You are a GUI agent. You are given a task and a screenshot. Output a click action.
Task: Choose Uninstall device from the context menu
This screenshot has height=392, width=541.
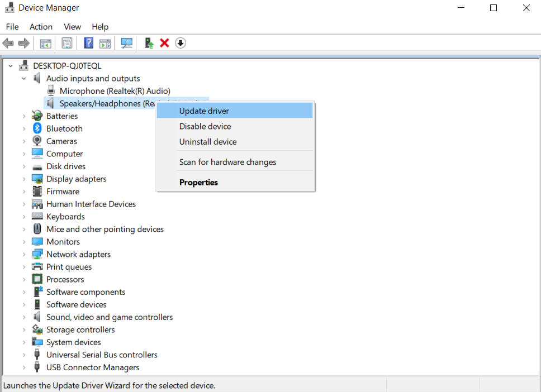[x=207, y=142]
